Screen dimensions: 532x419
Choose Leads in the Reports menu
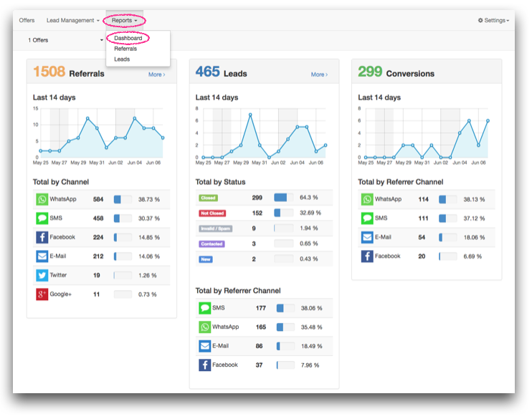tap(122, 59)
